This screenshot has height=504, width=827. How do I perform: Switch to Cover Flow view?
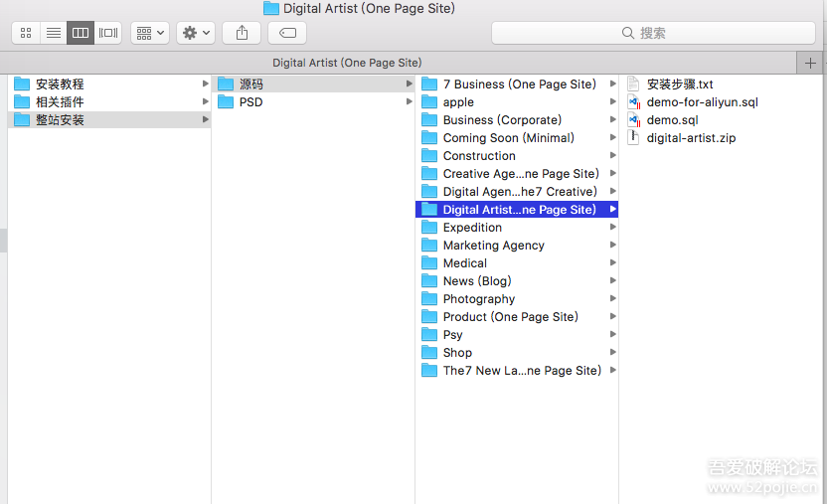pos(108,33)
